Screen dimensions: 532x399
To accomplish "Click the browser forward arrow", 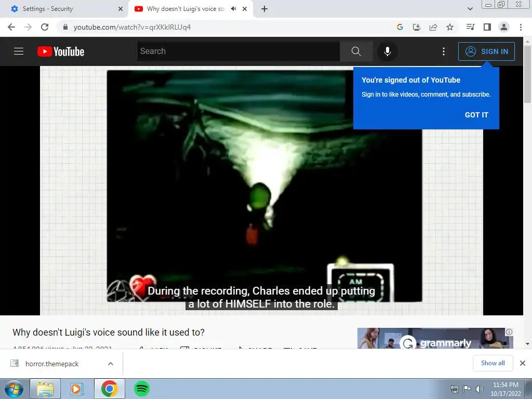I will (28, 27).
